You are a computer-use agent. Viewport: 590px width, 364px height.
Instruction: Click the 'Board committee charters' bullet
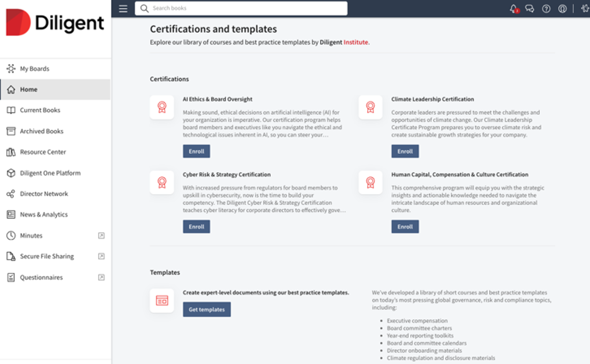[419, 328]
